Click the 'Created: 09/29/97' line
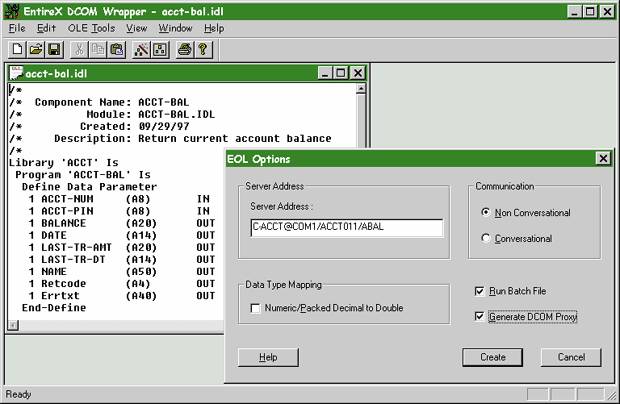Image resolution: width=620 pixels, height=404 pixels. click(x=99, y=126)
